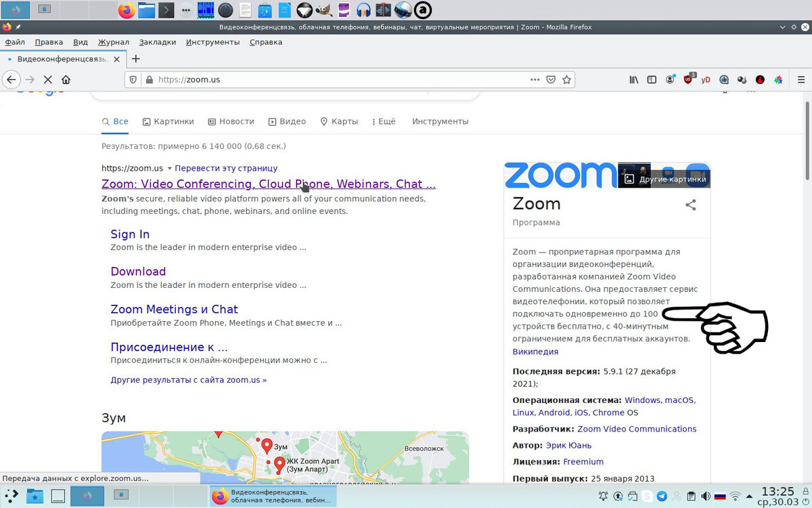
Task: Open the headphones audio app in top panel
Action: pyautogui.click(x=363, y=10)
